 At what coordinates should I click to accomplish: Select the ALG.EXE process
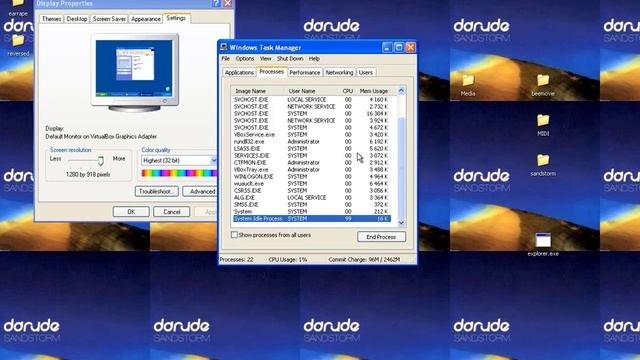pos(311,198)
